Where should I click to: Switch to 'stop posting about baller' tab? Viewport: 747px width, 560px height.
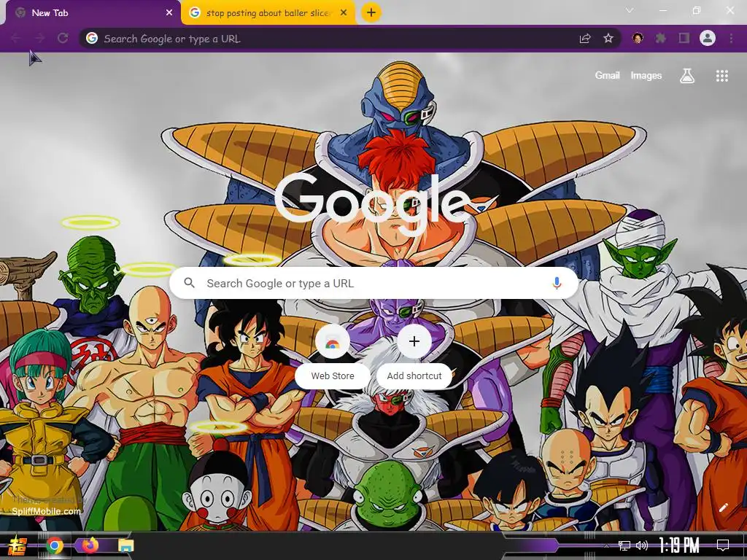pos(268,13)
